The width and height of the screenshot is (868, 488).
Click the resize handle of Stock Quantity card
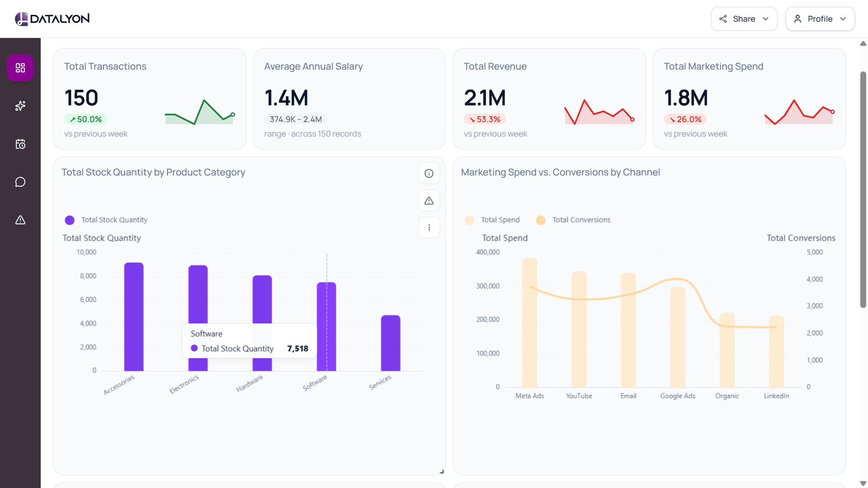click(442, 471)
